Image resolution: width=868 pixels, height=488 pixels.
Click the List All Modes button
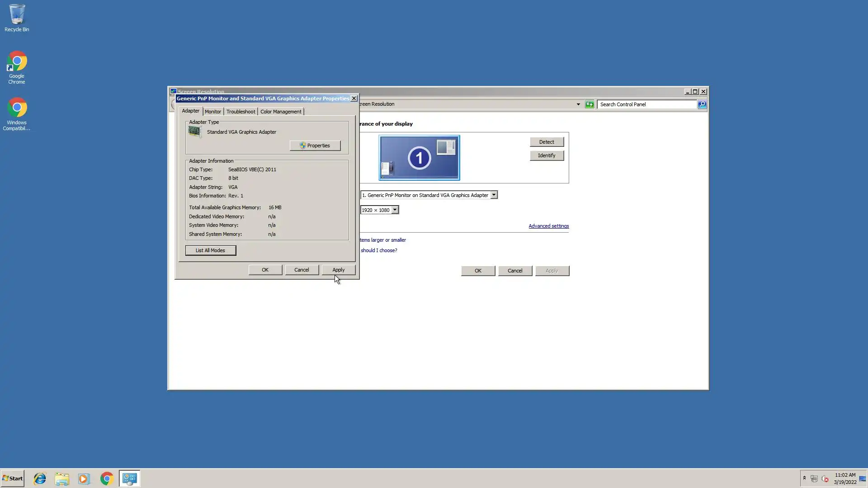coord(210,250)
